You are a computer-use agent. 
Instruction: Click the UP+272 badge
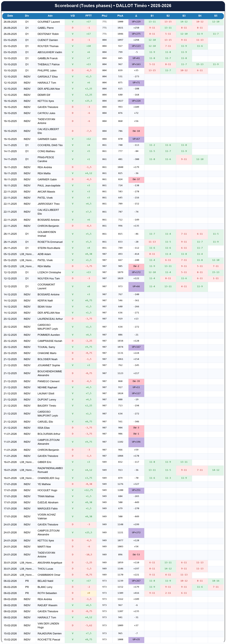pos(136,532)
